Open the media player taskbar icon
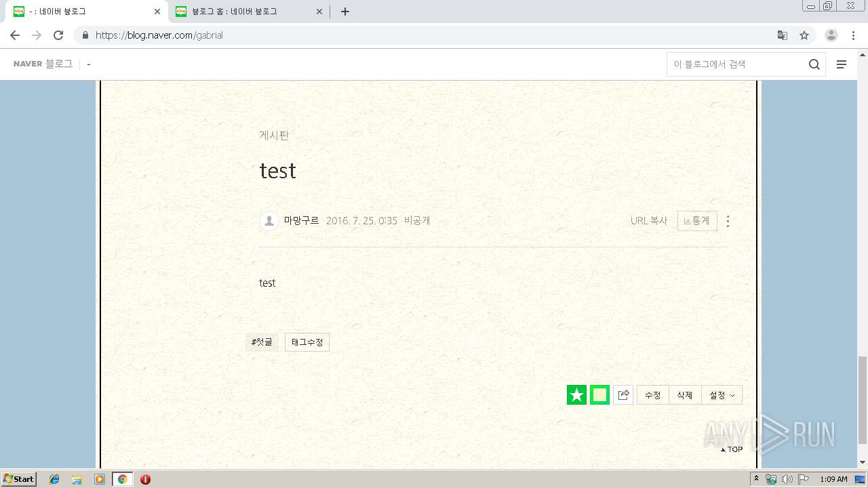This screenshot has width=868, height=488. tap(100, 479)
